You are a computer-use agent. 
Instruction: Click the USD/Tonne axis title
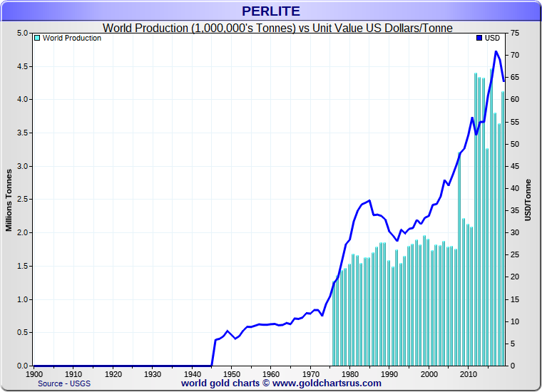(528, 200)
